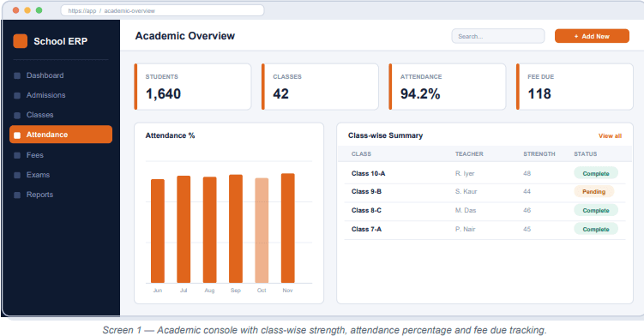Click the Fees sidebar icon
This screenshot has height=336, width=644.
coord(17,155)
